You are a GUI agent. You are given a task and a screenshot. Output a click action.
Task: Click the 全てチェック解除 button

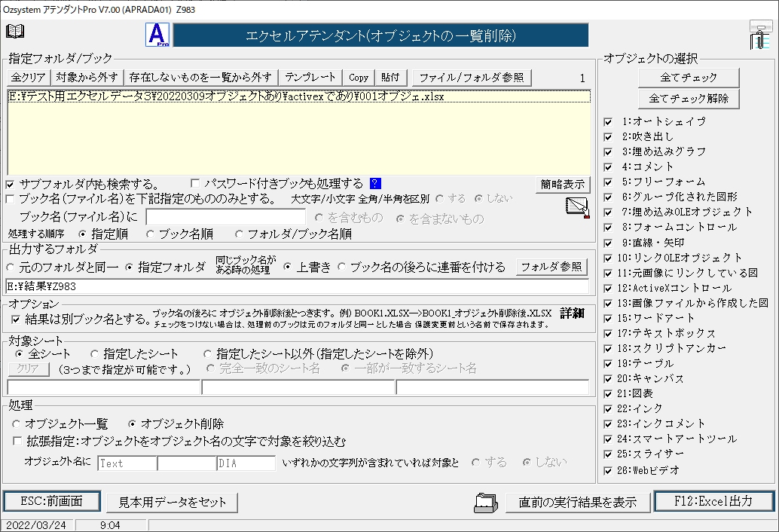(689, 99)
